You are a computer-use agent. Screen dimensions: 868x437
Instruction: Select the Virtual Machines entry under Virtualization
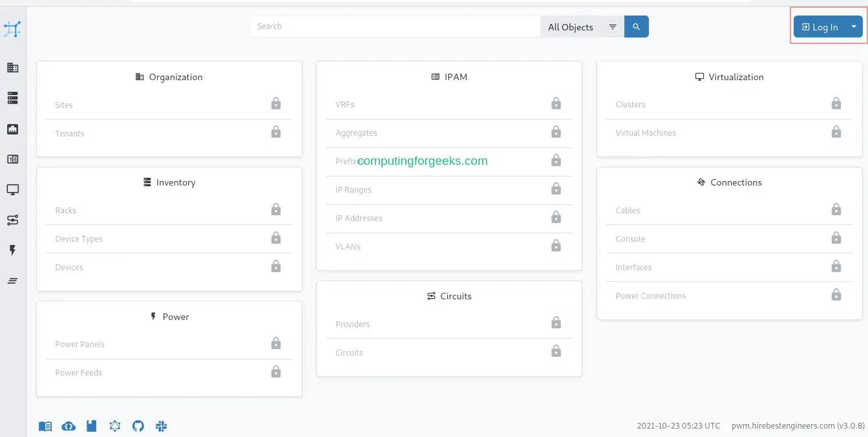click(x=645, y=133)
